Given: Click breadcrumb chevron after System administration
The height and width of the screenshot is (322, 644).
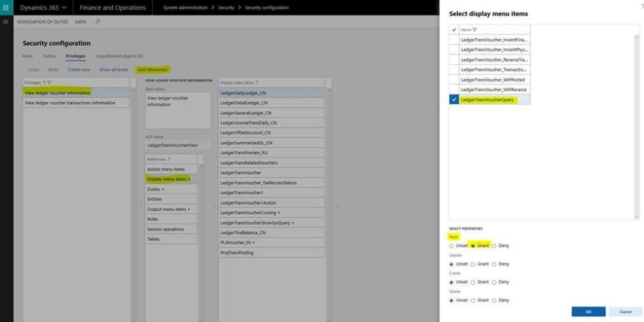Looking at the screenshot, I should pyautogui.click(x=213, y=8).
